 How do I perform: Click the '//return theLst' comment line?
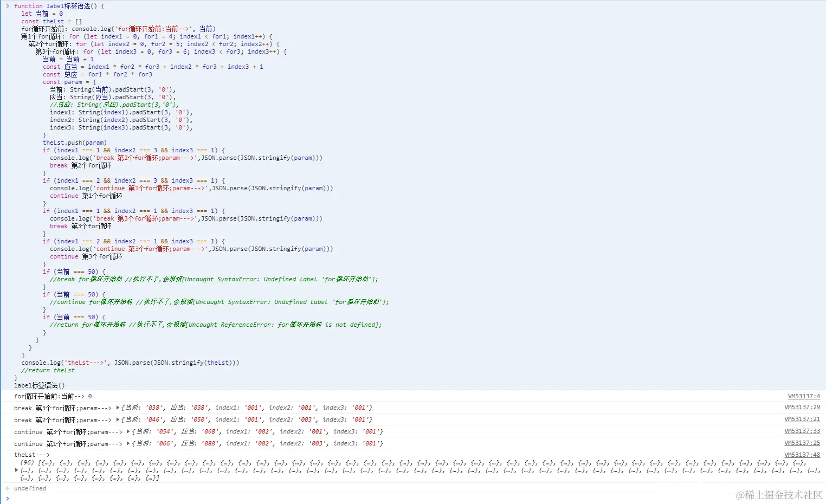(48, 370)
